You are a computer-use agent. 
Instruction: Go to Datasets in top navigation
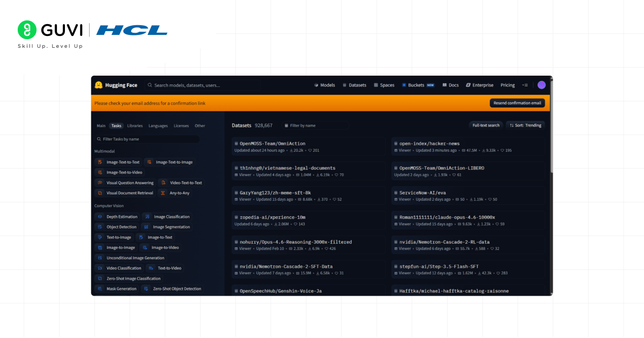[354, 85]
